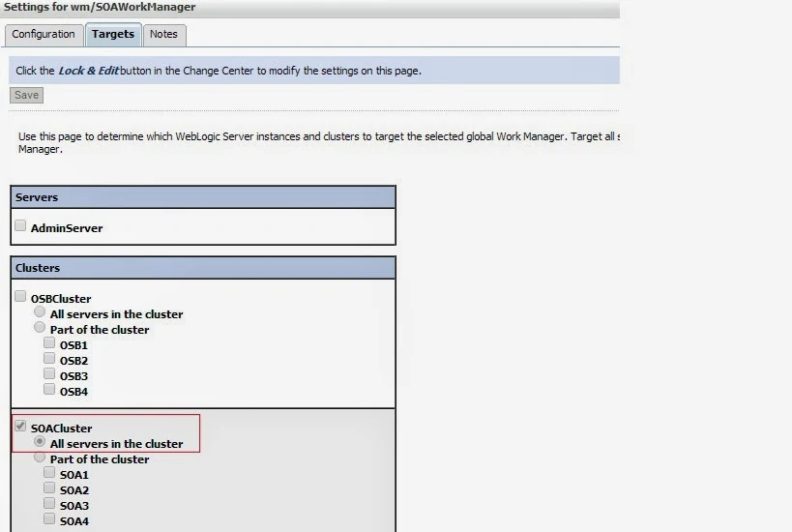Select OSBCluster Part of the cluster

pyautogui.click(x=40, y=327)
